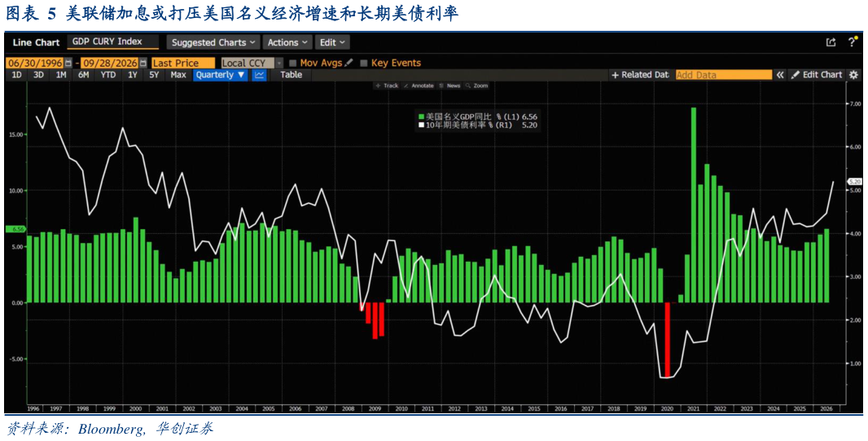868x441 pixels.
Task: Click the Line Chart title label
Action: click(36, 42)
